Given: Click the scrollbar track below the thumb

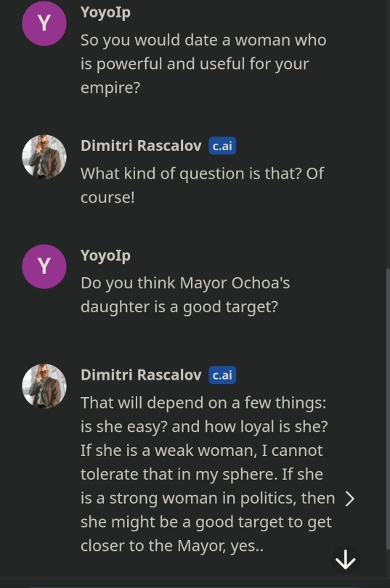Looking at the screenshot, I should (388, 564).
